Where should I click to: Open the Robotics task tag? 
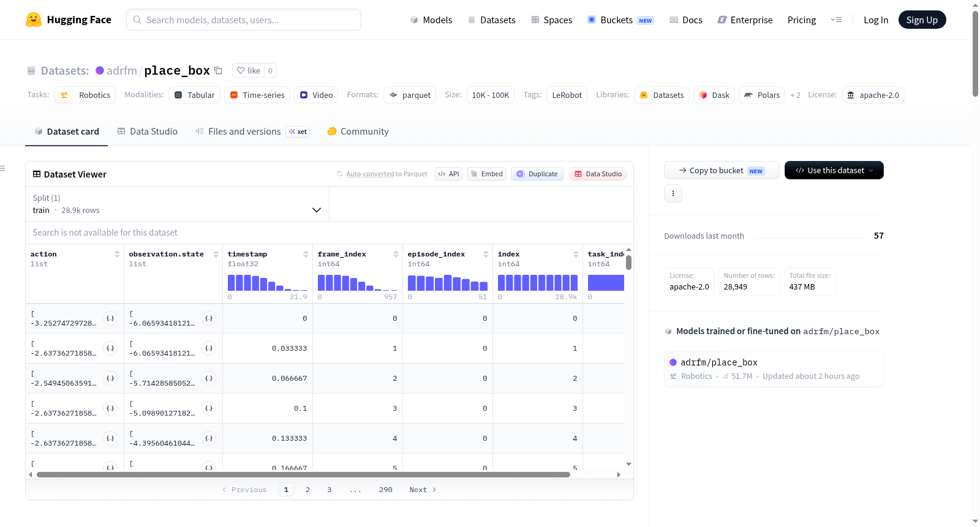tap(85, 95)
